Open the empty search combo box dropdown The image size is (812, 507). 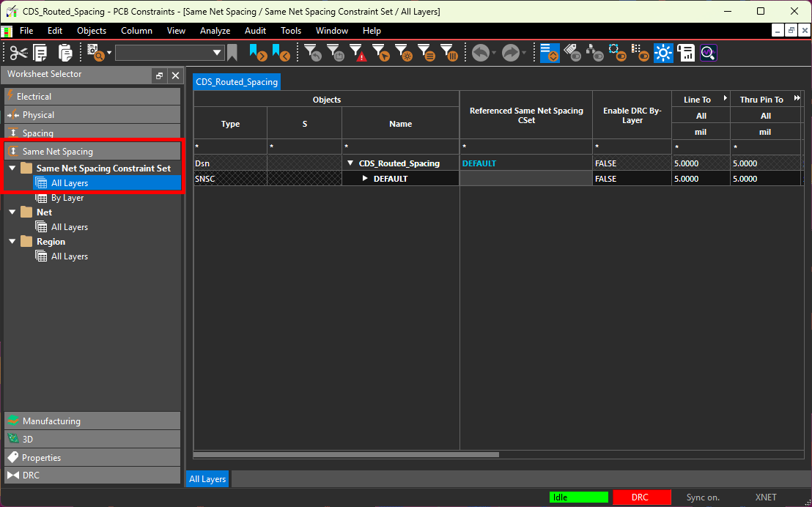tap(217, 53)
